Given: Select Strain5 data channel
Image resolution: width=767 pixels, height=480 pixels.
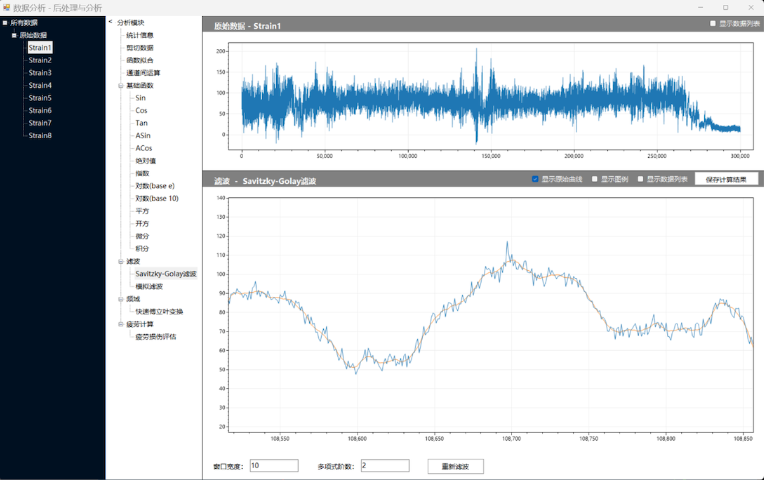Looking at the screenshot, I should [40, 98].
